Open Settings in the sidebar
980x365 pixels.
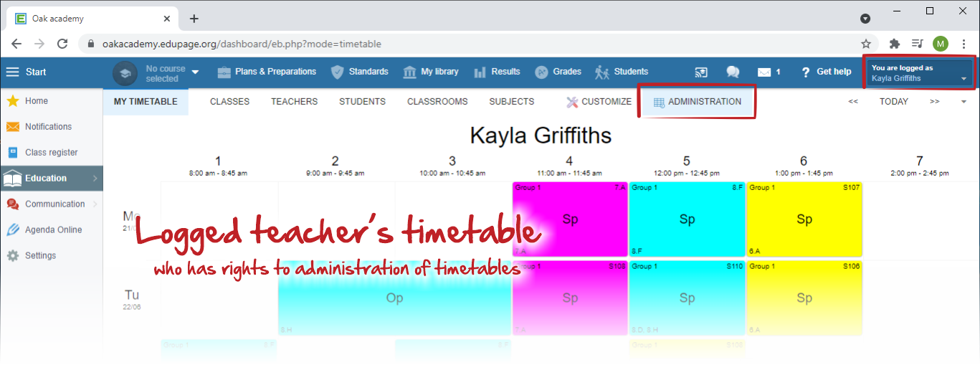coord(52,256)
